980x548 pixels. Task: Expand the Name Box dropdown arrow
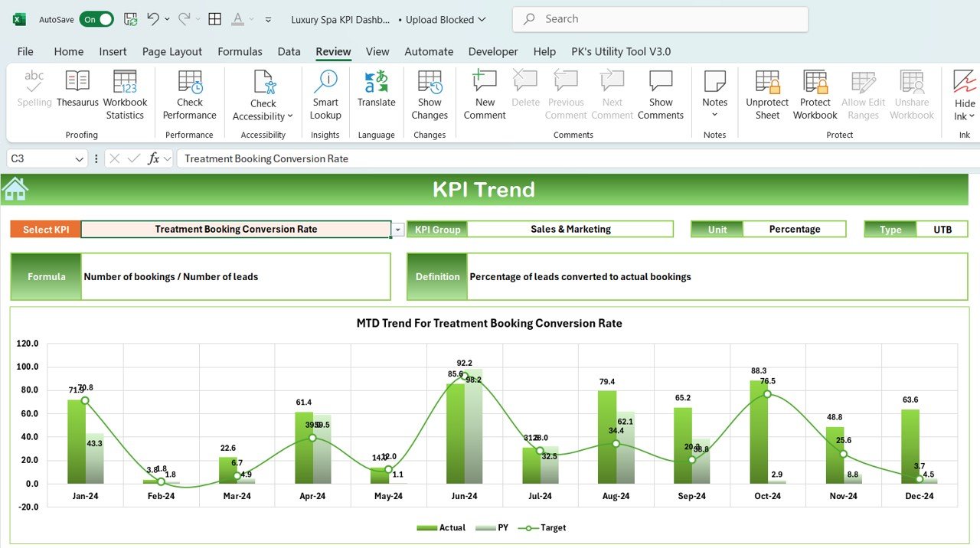pos(79,158)
